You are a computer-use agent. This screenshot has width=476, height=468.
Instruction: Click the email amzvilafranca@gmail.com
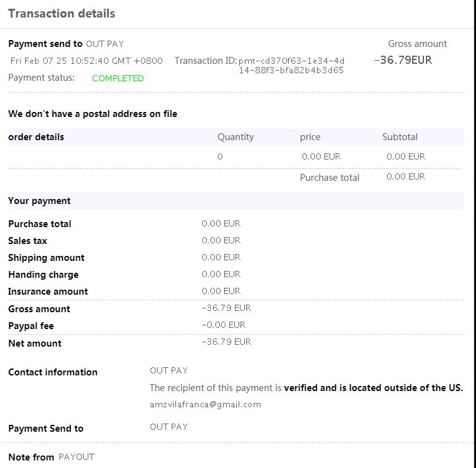pos(205,404)
